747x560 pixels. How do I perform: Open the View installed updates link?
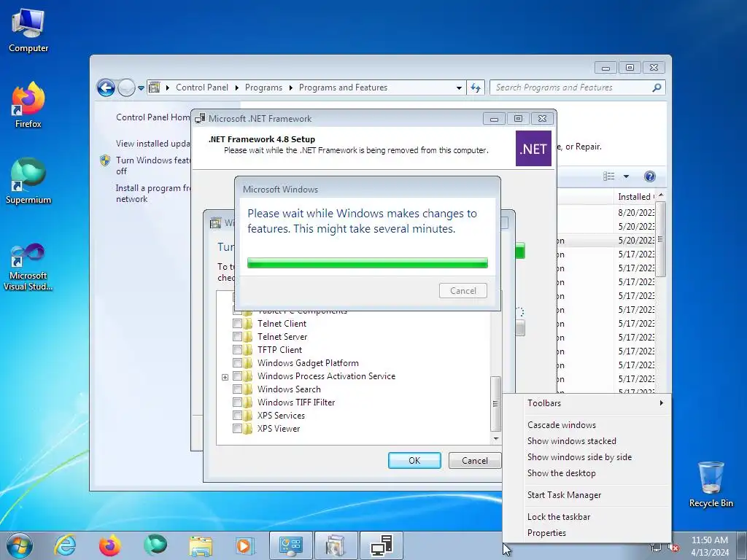(153, 144)
